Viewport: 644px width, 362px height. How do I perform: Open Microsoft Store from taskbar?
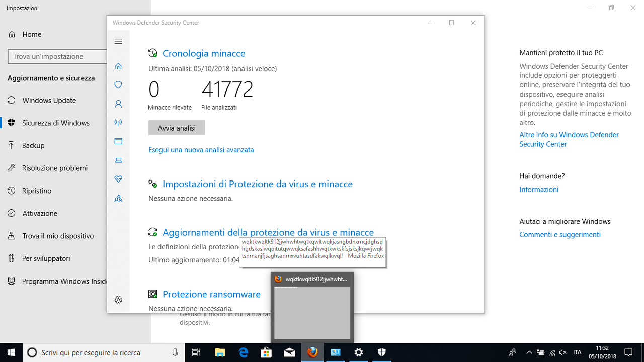[x=266, y=352]
